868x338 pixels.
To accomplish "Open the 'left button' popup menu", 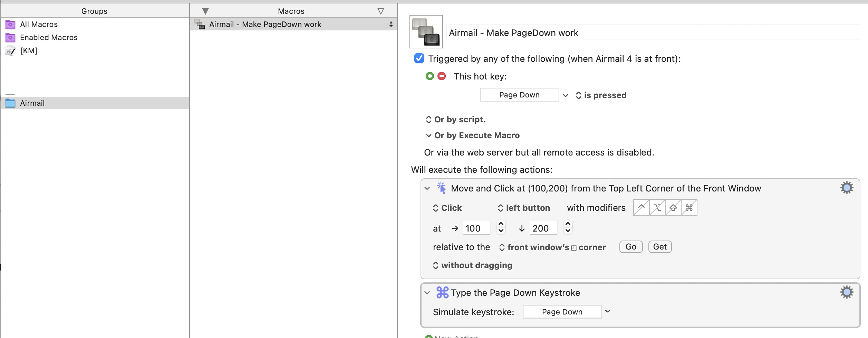I will (524, 208).
